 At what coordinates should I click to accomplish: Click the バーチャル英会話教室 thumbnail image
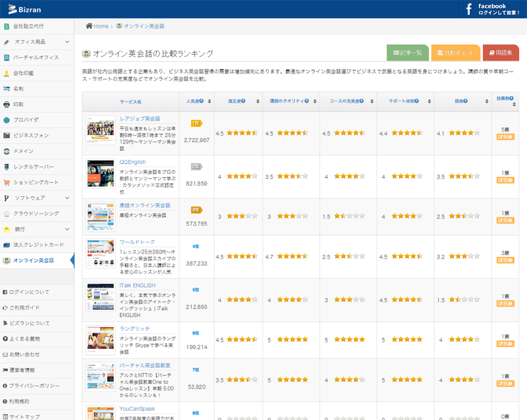coord(101,377)
